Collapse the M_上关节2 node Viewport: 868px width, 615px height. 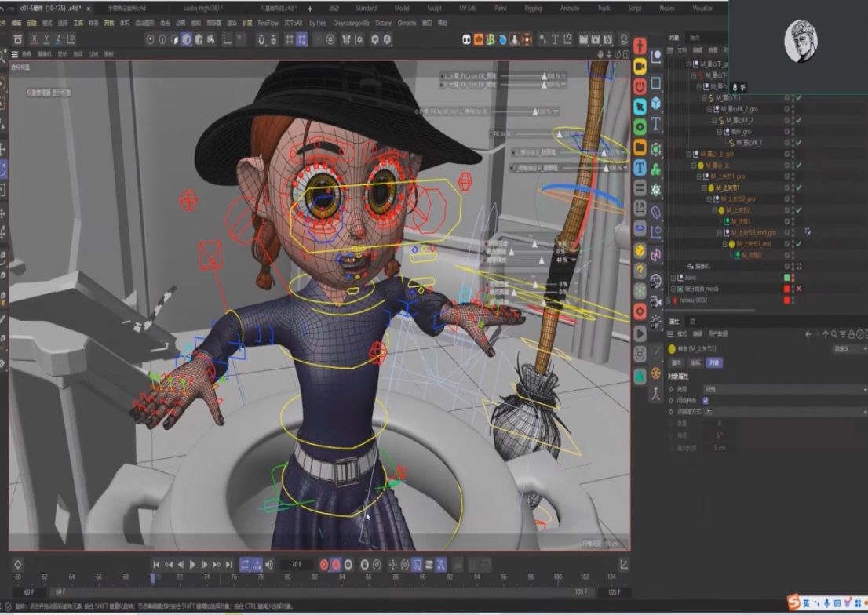pyautogui.click(x=715, y=210)
